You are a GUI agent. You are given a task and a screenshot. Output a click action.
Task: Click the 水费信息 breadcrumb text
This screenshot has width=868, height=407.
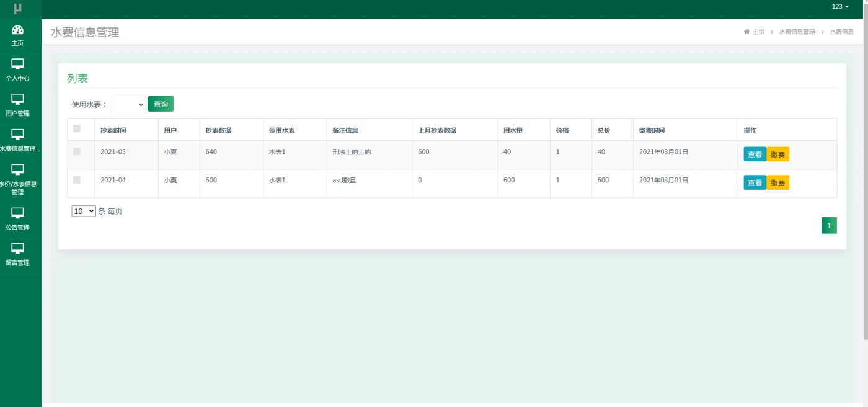842,32
